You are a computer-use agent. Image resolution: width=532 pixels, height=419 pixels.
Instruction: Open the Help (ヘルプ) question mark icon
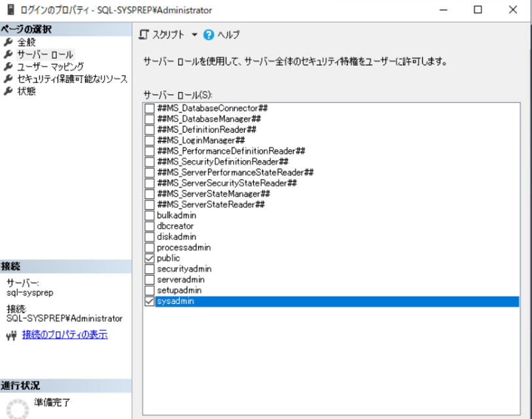209,35
